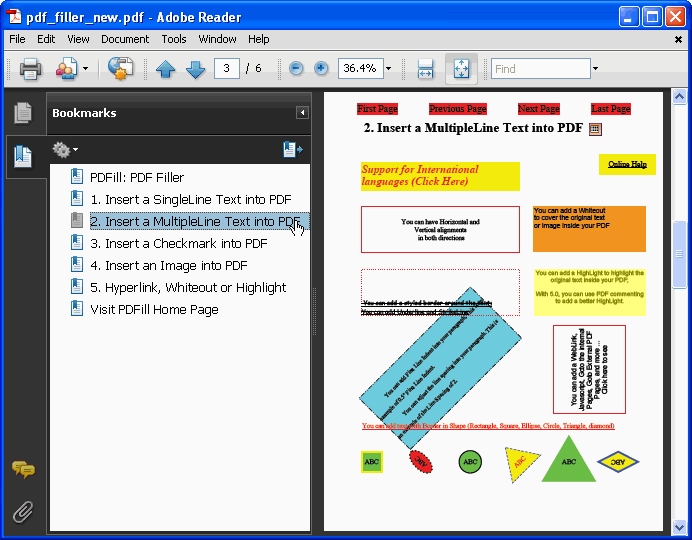Click the blue diamond ABC shape
The image size is (692, 540).
pos(618,462)
